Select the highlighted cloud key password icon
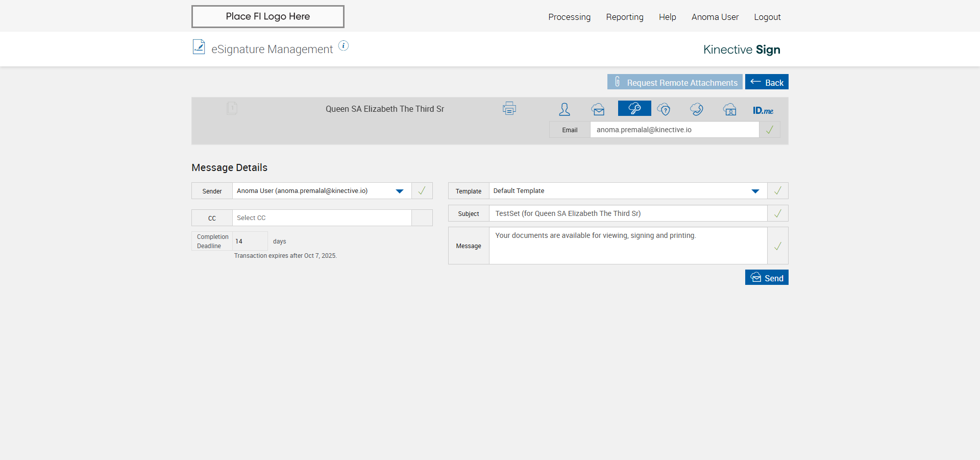The width and height of the screenshot is (980, 460). tap(634, 108)
